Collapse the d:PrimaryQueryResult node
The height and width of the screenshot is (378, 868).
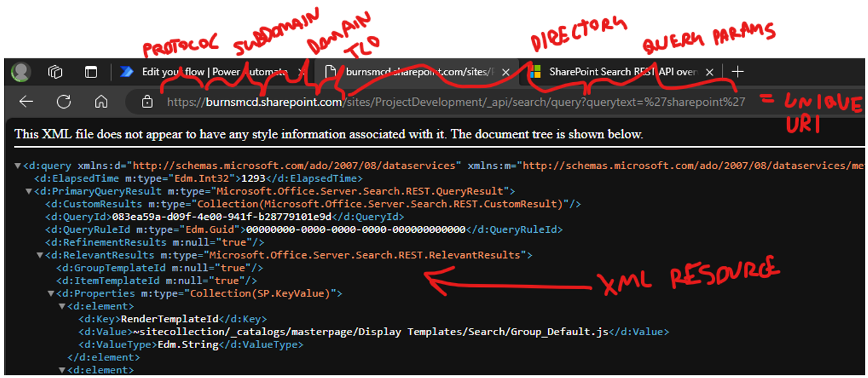point(29,191)
